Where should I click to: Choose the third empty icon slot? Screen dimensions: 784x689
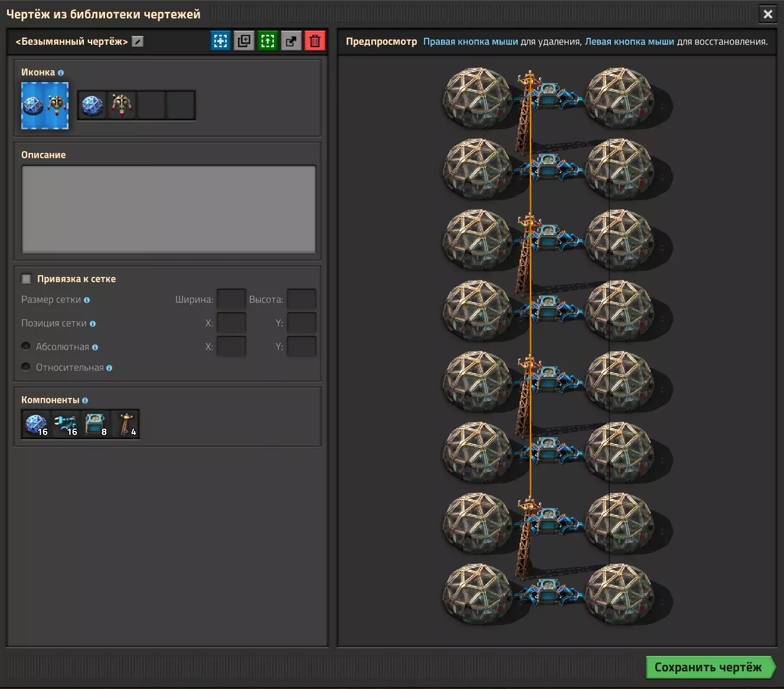151,105
